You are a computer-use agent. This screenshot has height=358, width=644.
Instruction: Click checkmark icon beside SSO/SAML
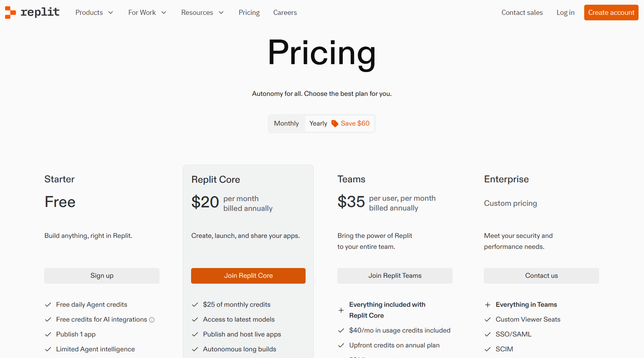488,335
